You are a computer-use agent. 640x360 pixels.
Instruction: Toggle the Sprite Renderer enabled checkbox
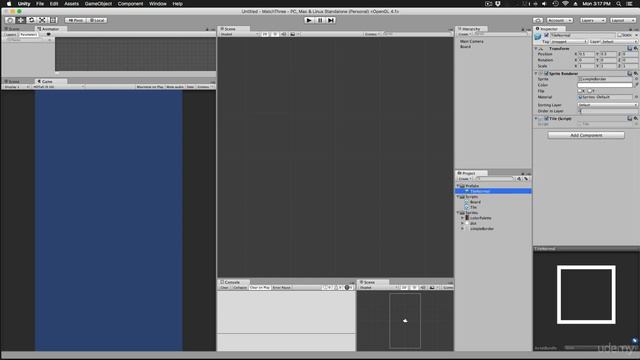[546, 73]
